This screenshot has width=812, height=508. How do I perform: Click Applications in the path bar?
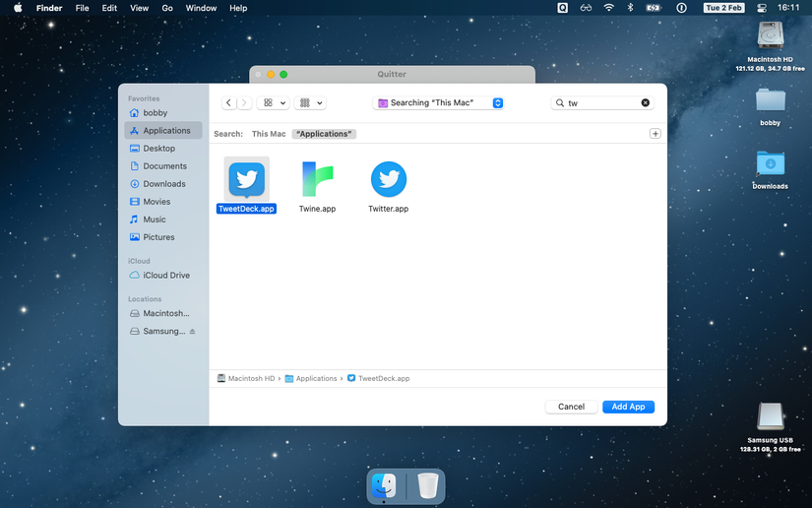coord(311,379)
